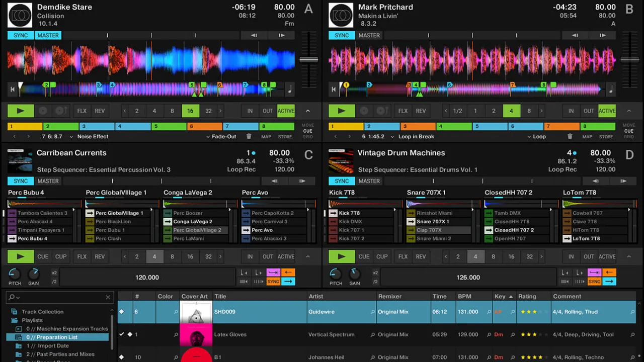Viewport: 644px width, 362px height.
Task: Jump to track start on Deck B stripe
Action: (333, 90)
